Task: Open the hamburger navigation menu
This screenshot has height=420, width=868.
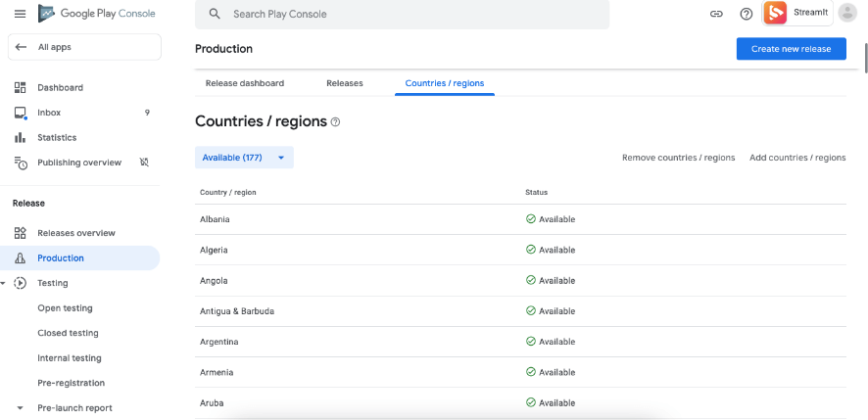Action: pyautogui.click(x=20, y=14)
